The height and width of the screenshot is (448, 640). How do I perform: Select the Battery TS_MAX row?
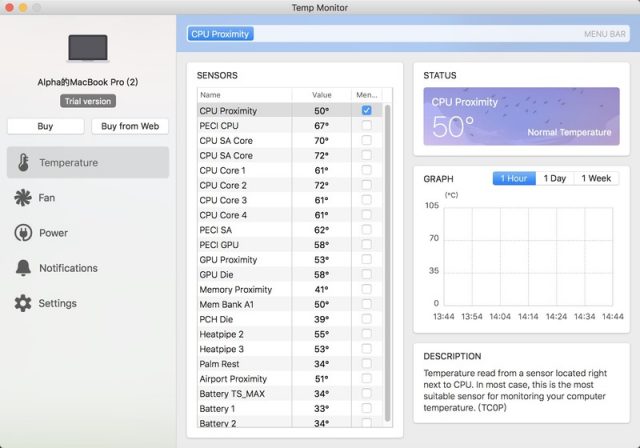(x=290, y=394)
